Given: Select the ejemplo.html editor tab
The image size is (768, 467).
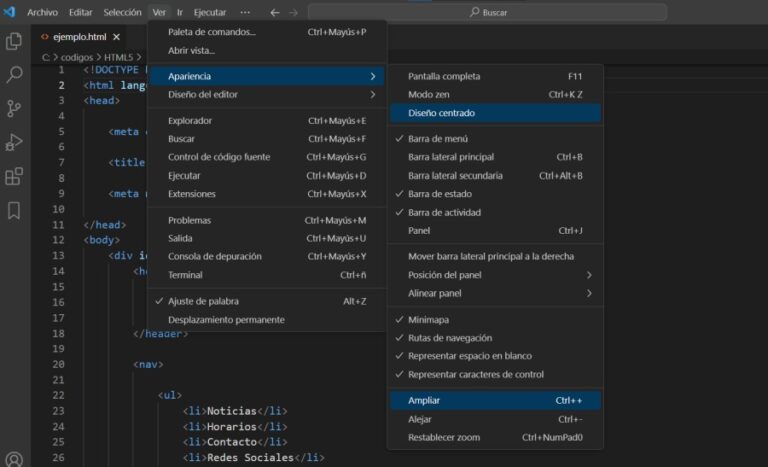Looking at the screenshot, I should tap(80, 37).
